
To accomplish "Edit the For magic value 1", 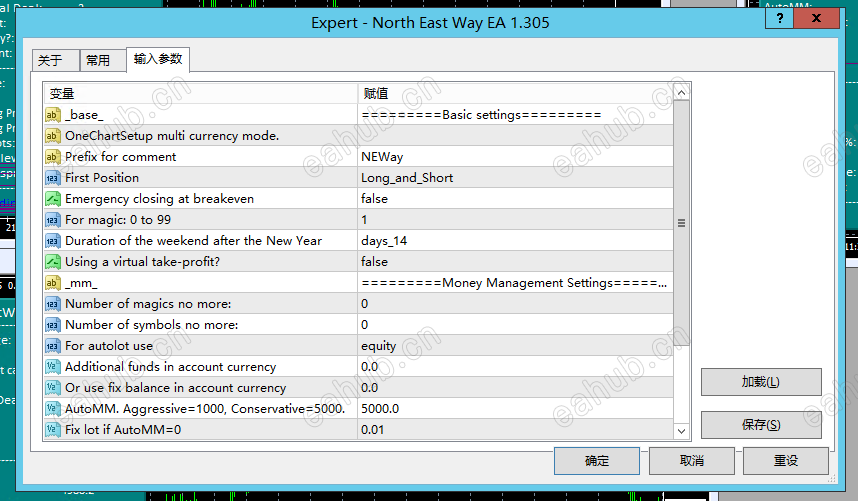I will pos(515,220).
